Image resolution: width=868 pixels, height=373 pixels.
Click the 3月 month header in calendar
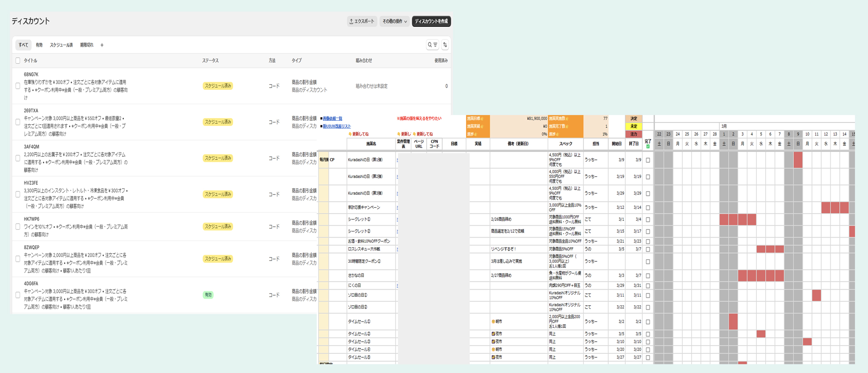pyautogui.click(x=724, y=126)
